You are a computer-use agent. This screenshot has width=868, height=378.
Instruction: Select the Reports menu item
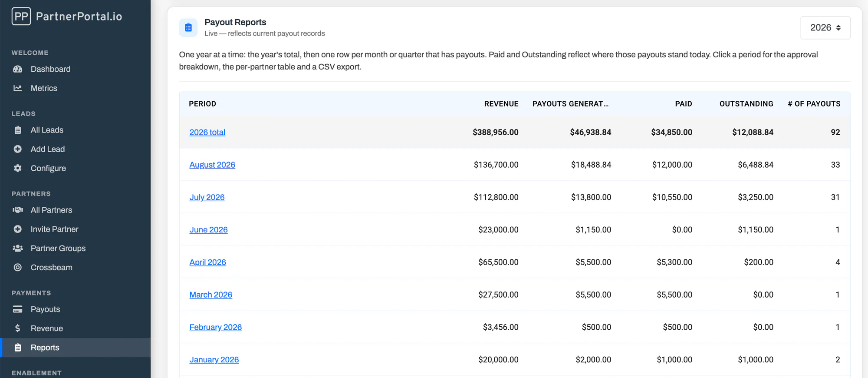point(76,348)
